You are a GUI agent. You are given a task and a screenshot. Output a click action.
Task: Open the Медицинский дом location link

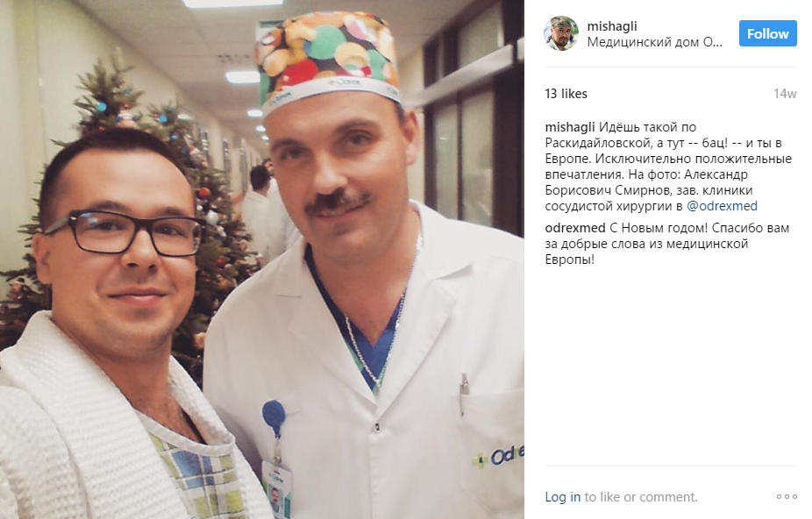[x=654, y=42]
